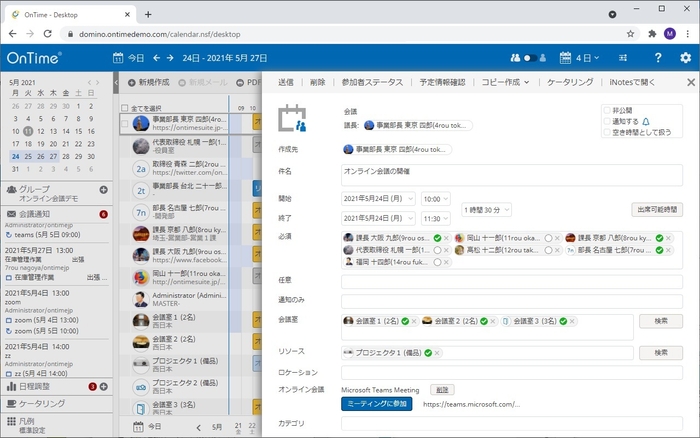Expand コピー作成 dropdown menu

(505, 82)
